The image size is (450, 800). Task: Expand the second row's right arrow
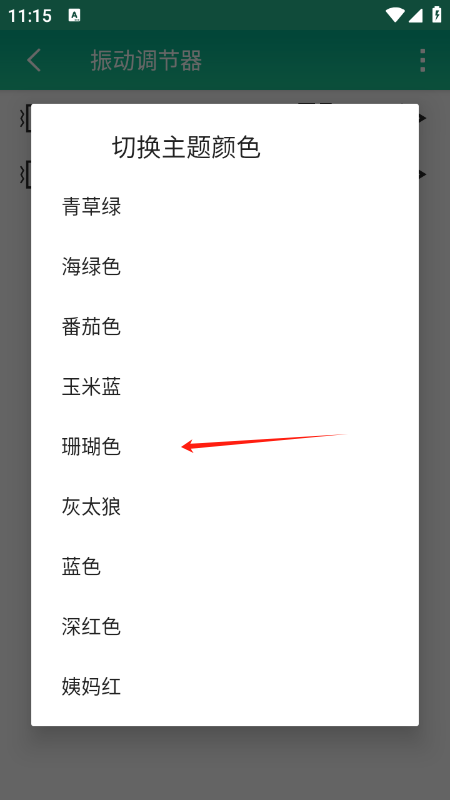422,174
